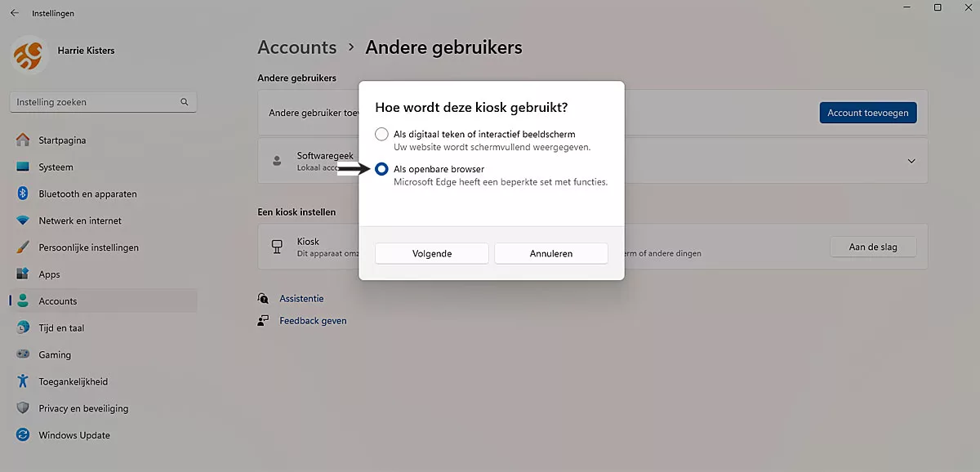The height and width of the screenshot is (472, 980).
Task: Expand the Softwaregeek account row chevron
Action: [x=911, y=161]
